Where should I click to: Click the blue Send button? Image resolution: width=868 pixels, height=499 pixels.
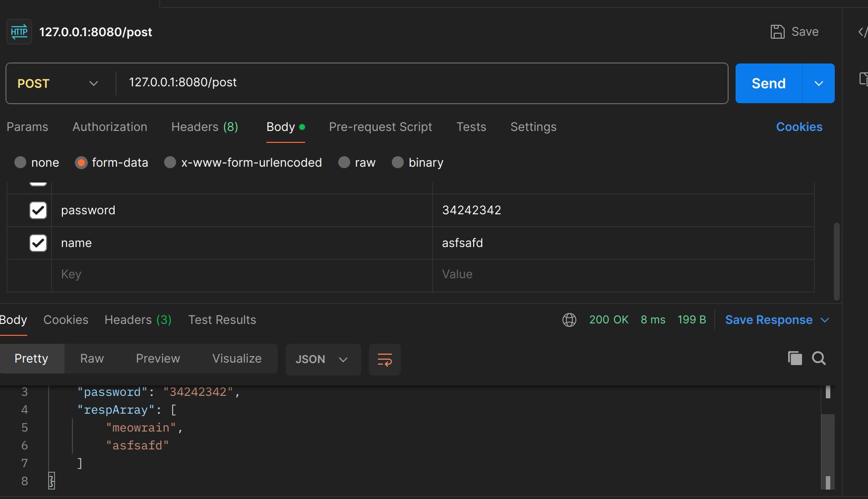(x=768, y=83)
